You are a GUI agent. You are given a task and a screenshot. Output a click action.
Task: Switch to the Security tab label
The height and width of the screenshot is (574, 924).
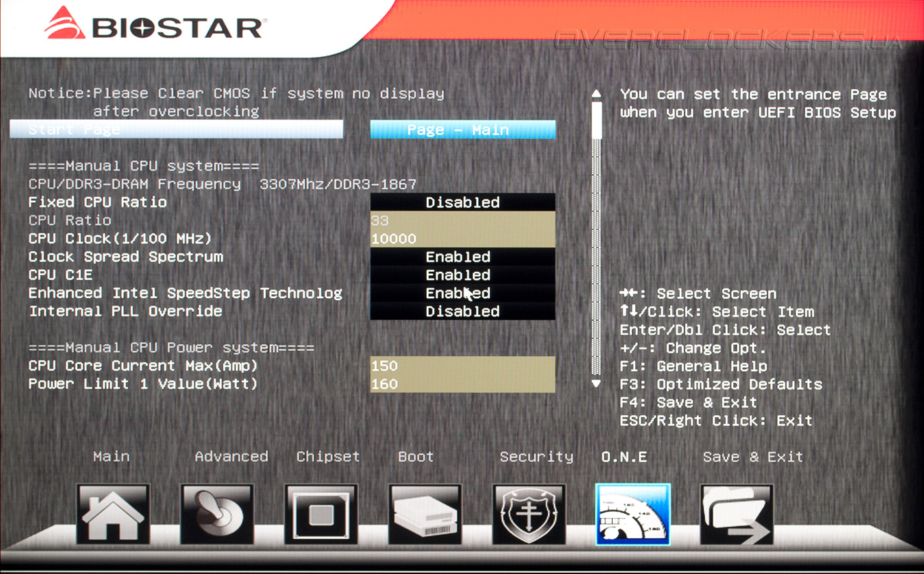(536, 457)
